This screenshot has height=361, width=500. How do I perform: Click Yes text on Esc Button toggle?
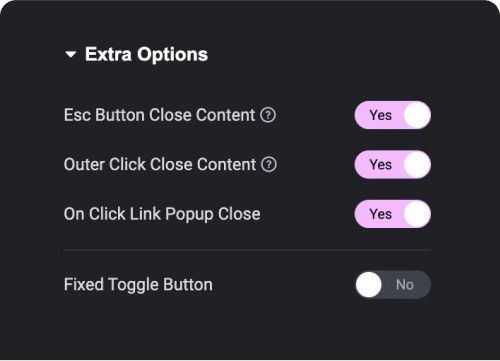[x=380, y=115]
